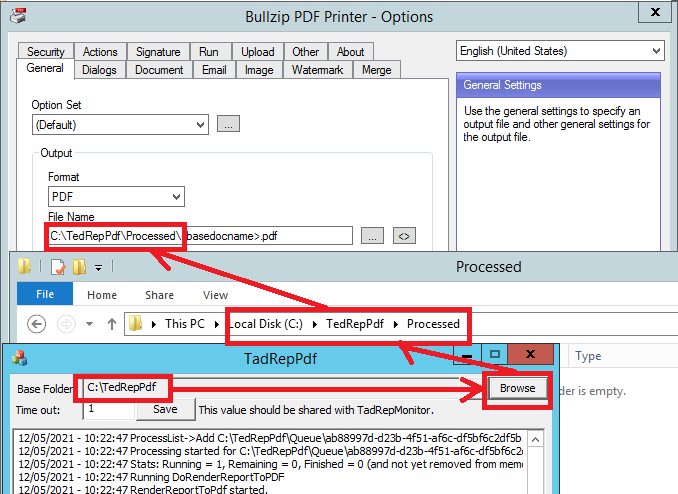Select the 'RenderReportToPdf started' log line
678x494 pixels.
coord(143,490)
